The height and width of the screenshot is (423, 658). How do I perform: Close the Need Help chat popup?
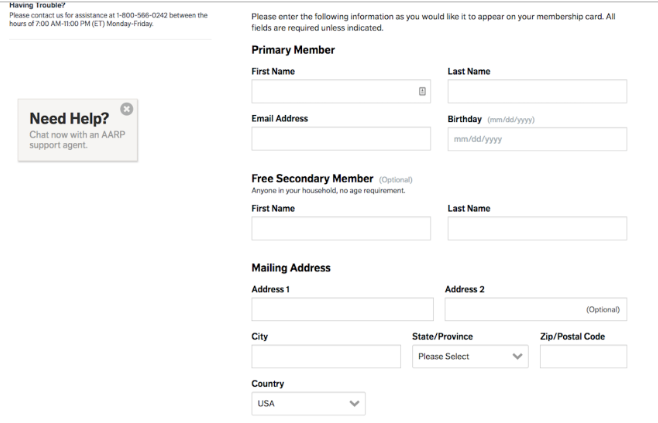coord(126,108)
